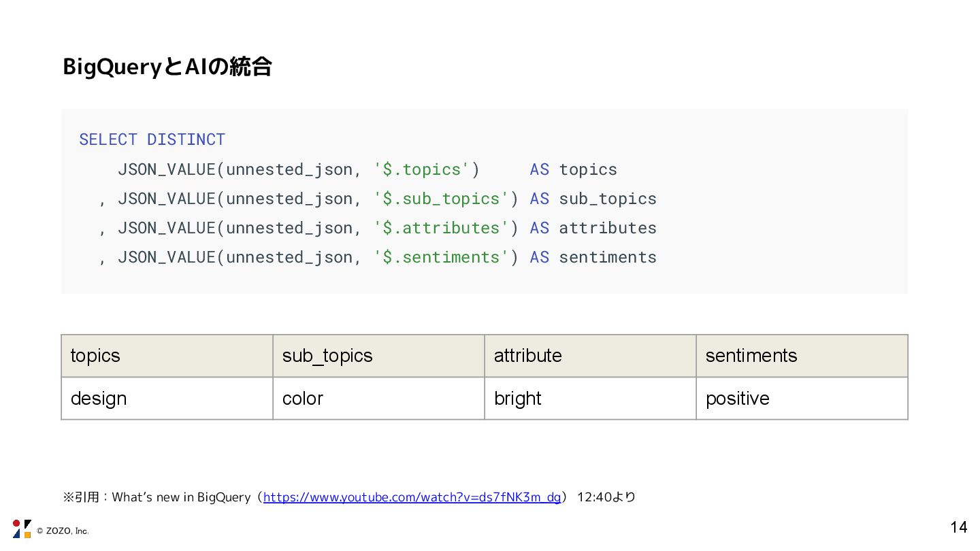Screen dimensions: 980x551
Task: Click the SELECT DISTINCT keyword line
Action: tap(152, 139)
